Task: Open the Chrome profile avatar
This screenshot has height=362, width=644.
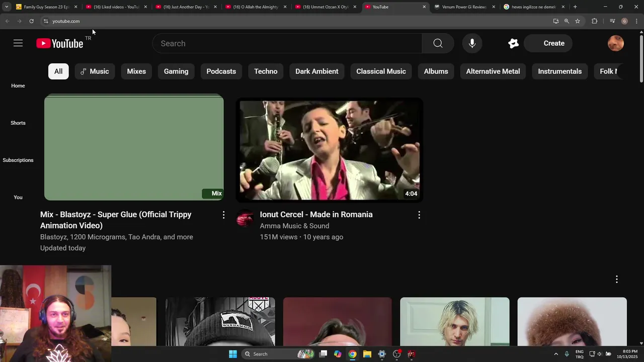Action: (x=624, y=21)
